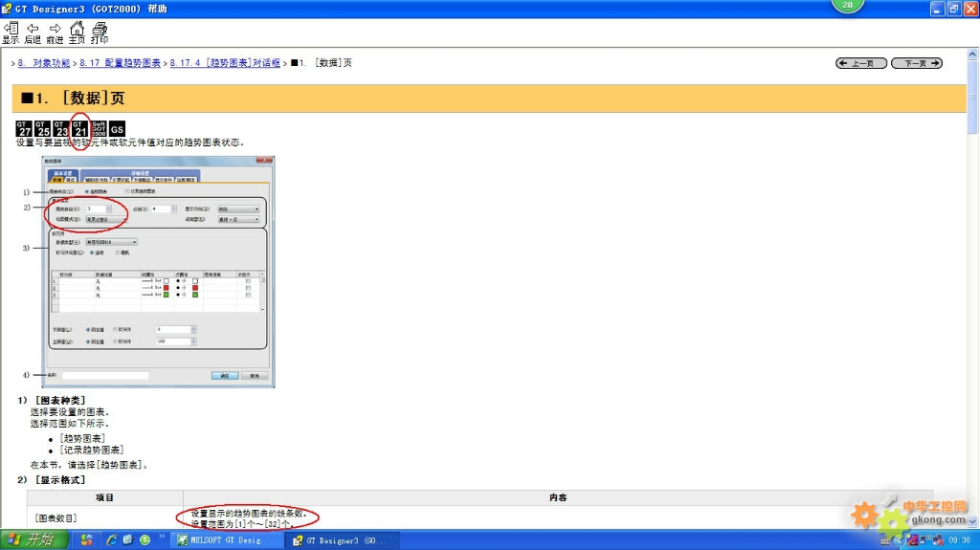The height and width of the screenshot is (550, 980).
Task: Click the wireless network tray icon
Action: point(926,540)
